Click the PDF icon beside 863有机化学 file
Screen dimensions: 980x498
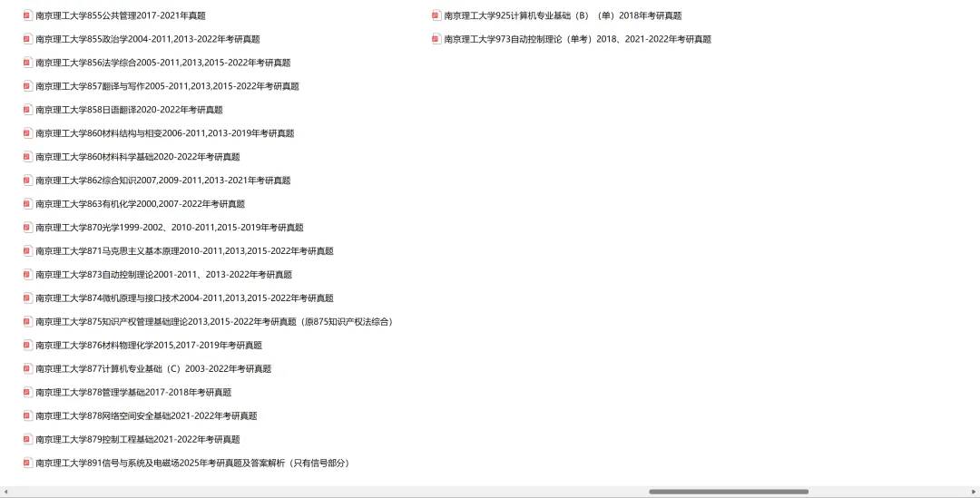27,204
